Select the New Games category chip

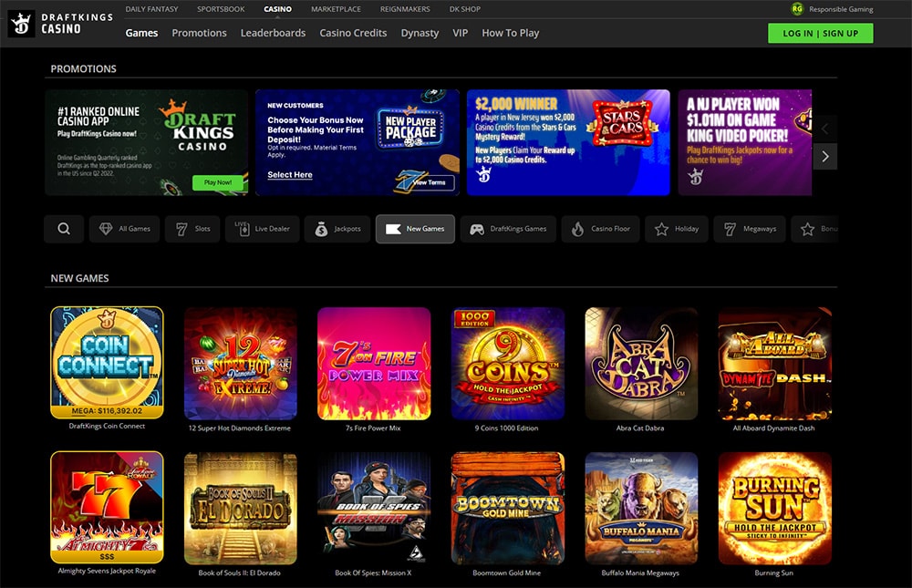point(415,229)
